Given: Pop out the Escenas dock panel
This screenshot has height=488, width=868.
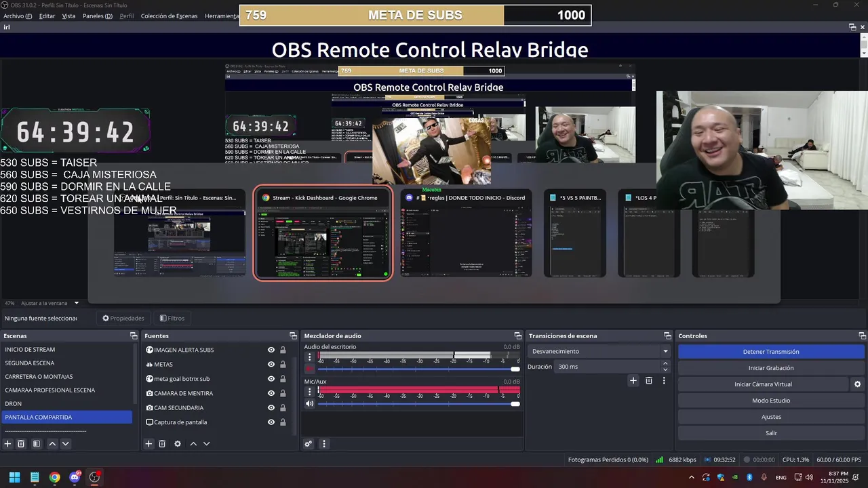Looking at the screenshot, I should (x=134, y=336).
